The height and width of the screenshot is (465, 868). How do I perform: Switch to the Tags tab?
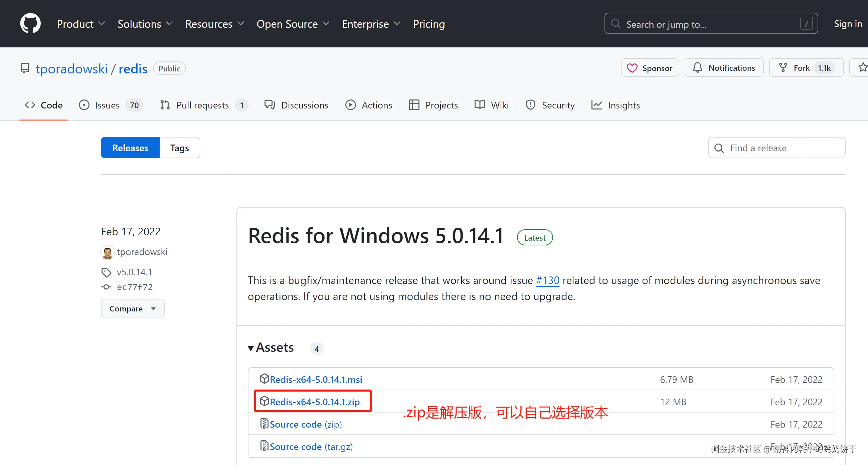[179, 148]
